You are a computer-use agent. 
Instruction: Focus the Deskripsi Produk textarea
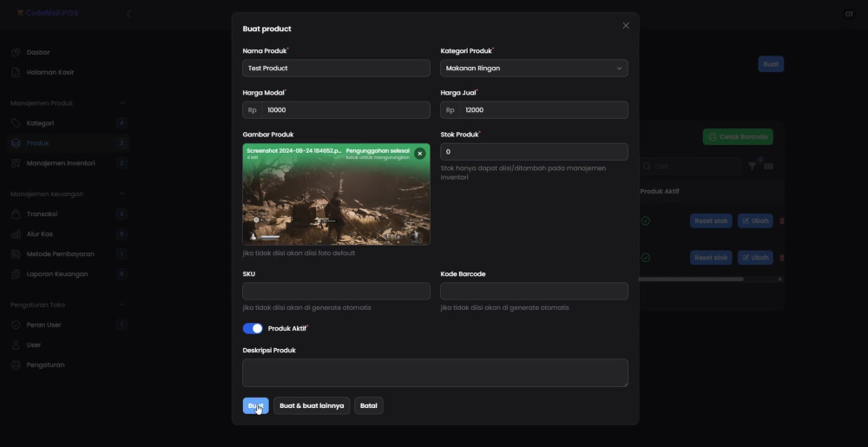pyautogui.click(x=435, y=372)
